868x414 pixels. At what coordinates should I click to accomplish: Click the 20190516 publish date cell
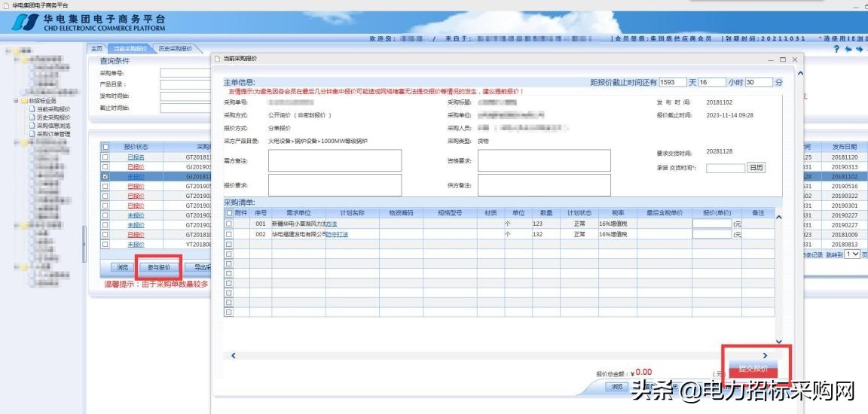(x=844, y=186)
